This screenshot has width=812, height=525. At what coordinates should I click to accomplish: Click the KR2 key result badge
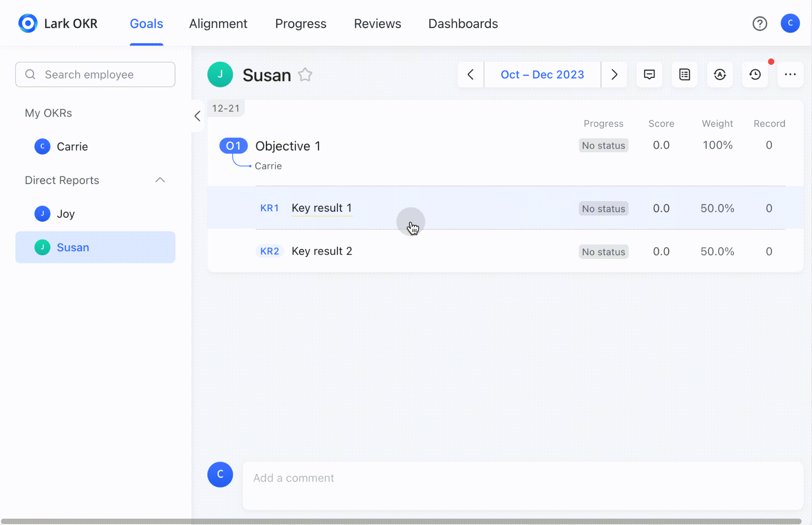click(269, 251)
